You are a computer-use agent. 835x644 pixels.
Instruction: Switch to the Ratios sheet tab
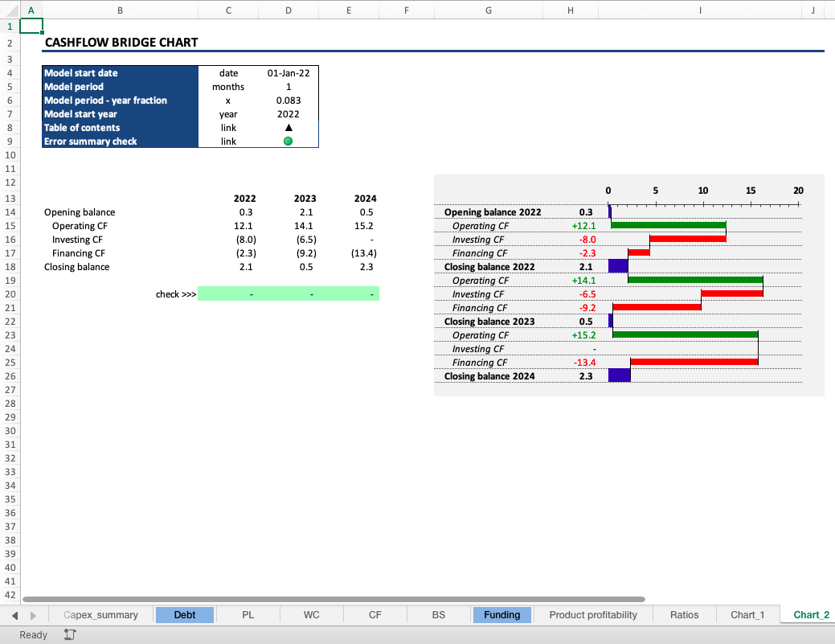(684, 615)
